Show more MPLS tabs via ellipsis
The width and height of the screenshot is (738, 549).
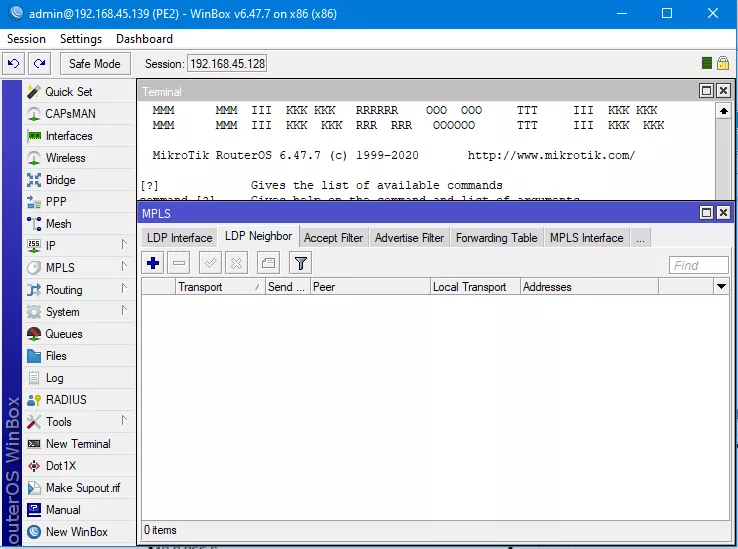pos(640,238)
